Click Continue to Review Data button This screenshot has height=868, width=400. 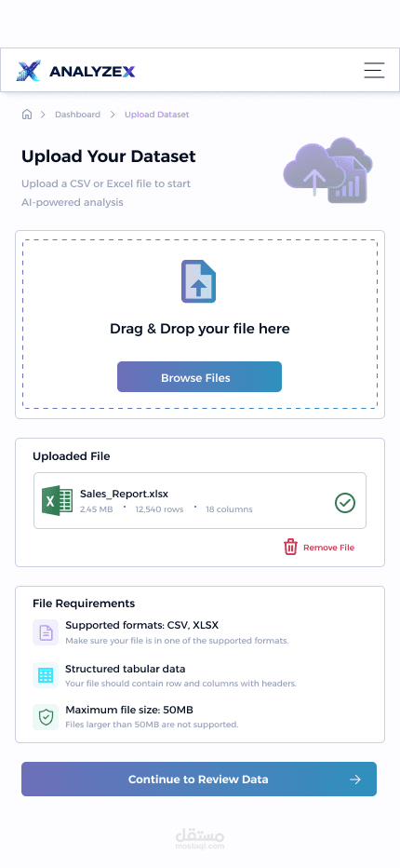tap(199, 779)
